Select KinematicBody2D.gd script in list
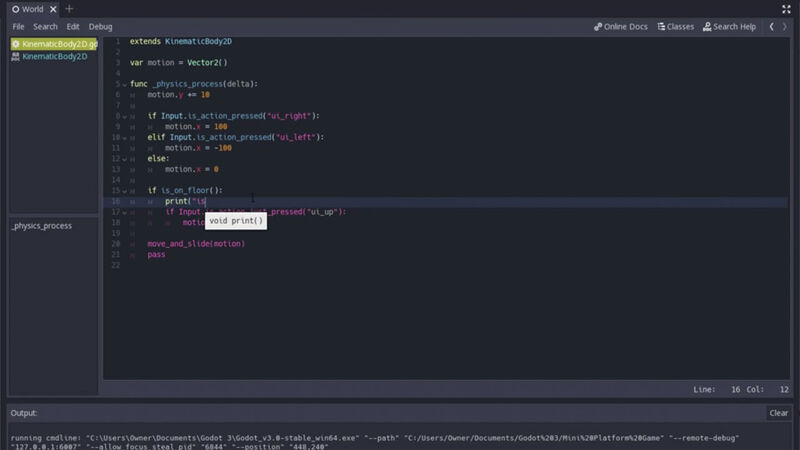 tap(54, 44)
